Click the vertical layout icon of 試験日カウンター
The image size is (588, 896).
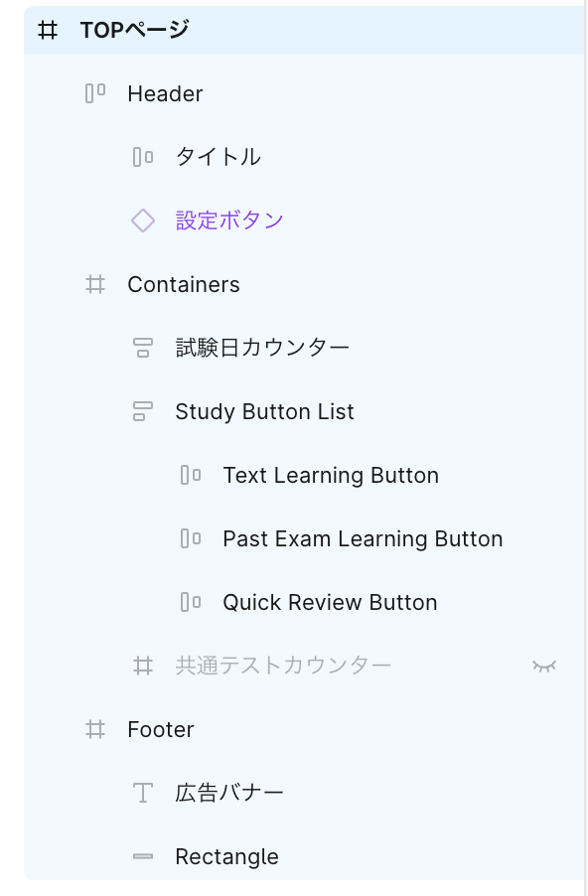click(x=143, y=348)
